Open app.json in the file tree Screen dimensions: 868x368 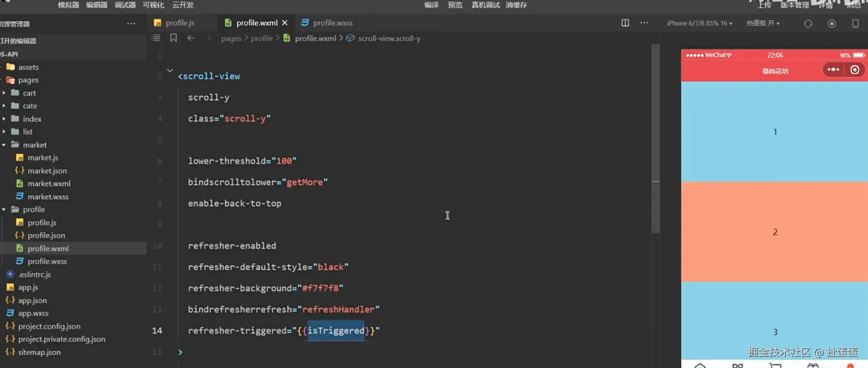[x=32, y=300]
